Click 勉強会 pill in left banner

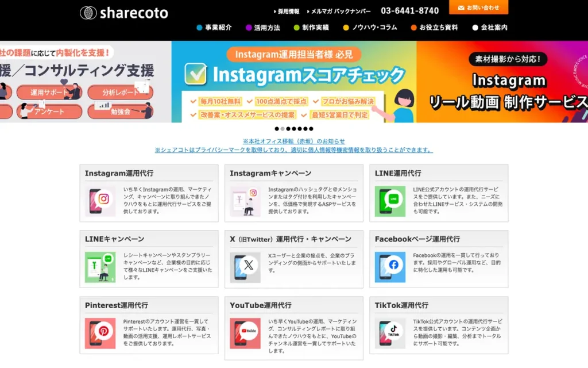pyautogui.click(x=121, y=112)
